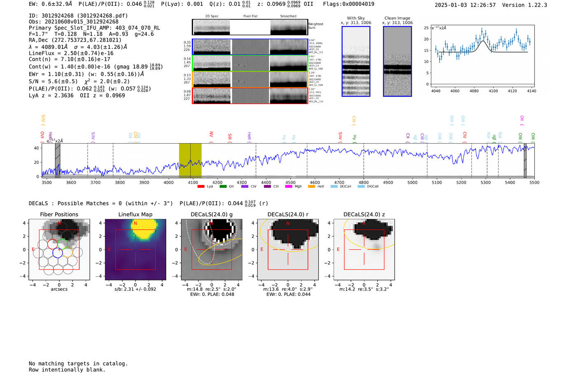
Task: Open the DECaLS(24.0) g image
Action: click(212, 250)
